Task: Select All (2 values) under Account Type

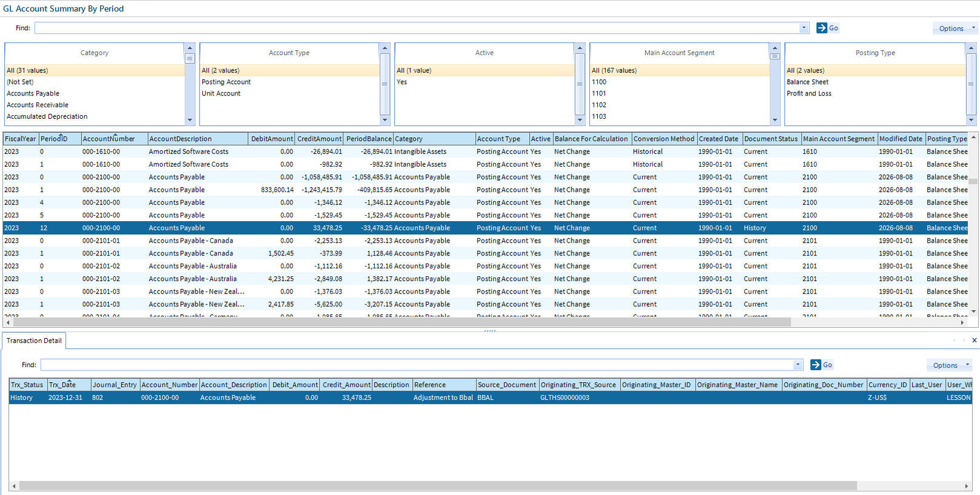Action: point(289,70)
